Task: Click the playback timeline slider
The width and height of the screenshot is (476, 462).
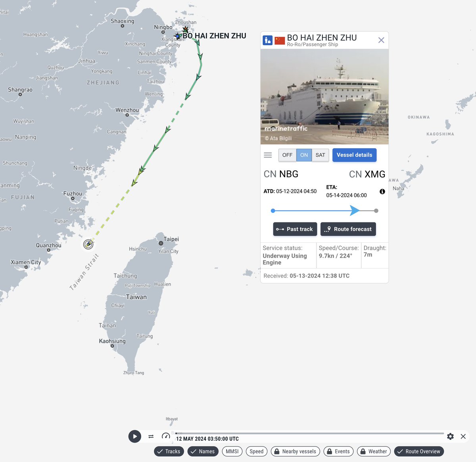Action: coord(309,433)
